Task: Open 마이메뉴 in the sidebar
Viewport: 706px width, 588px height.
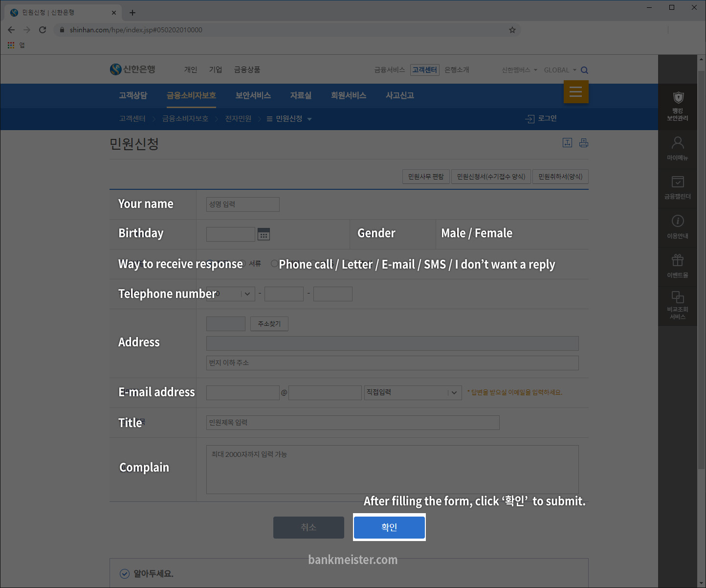Action: click(678, 149)
